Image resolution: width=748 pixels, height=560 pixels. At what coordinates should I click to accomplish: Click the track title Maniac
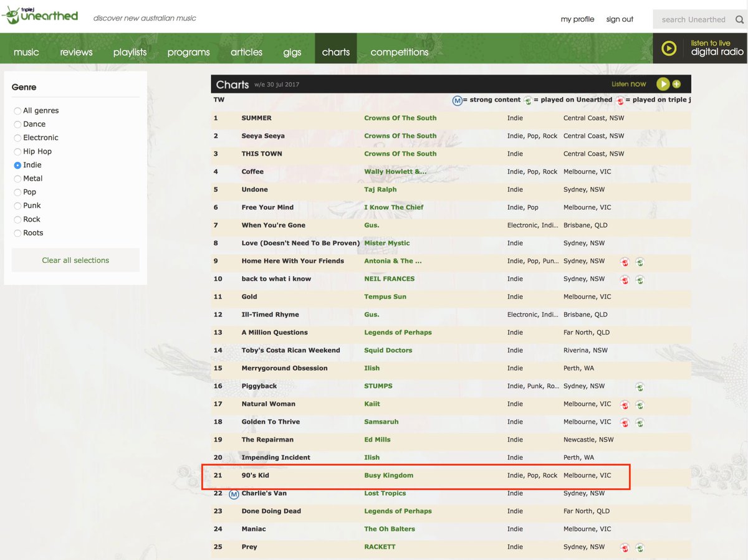click(254, 529)
